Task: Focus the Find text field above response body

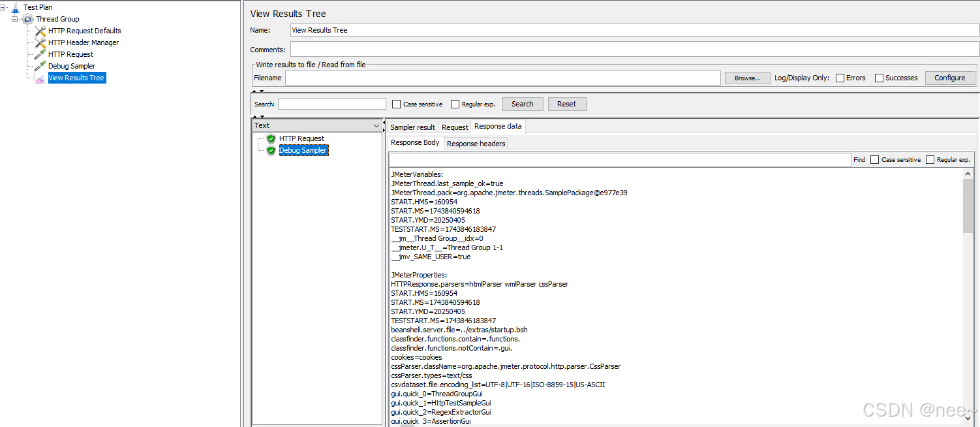Action: (x=620, y=159)
